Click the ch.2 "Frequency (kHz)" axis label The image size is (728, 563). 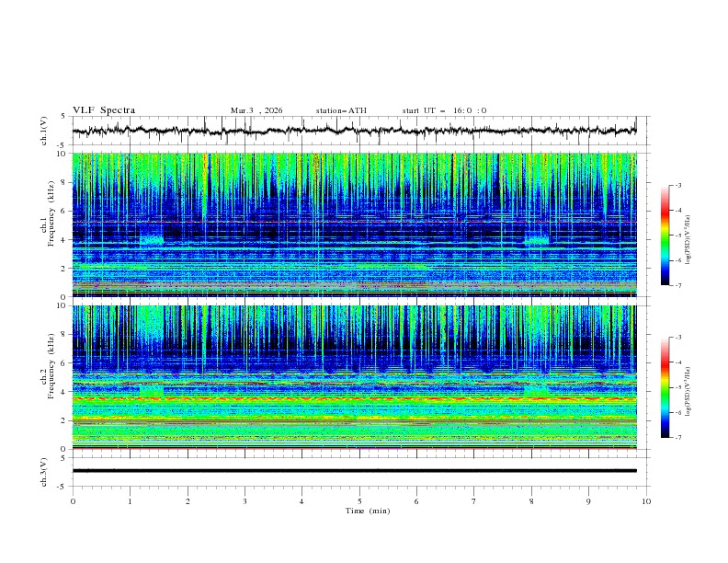click(x=51, y=366)
